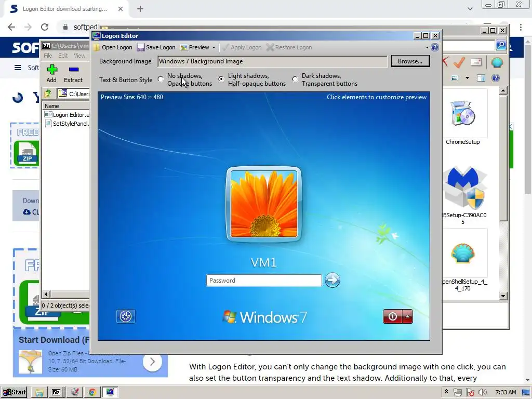Select No shadows, Opaque buttons radio
This screenshot has width=532, height=399.
pyautogui.click(x=161, y=79)
